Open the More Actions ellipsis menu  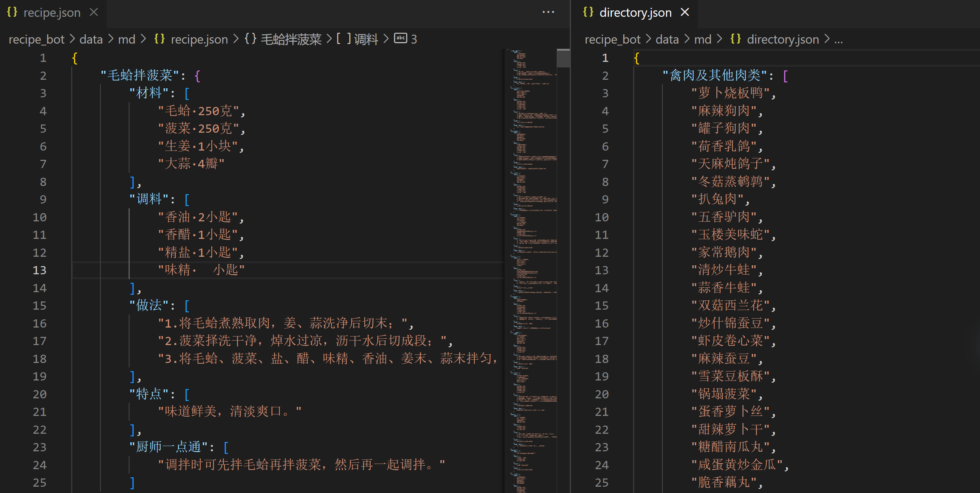pyautogui.click(x=548, y=12)
